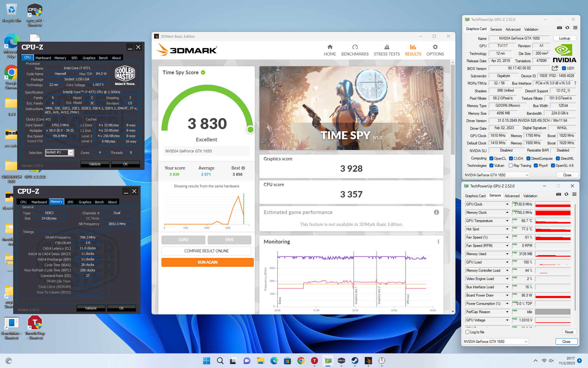Open Steam from taskbar

click(x=355, y=361)
